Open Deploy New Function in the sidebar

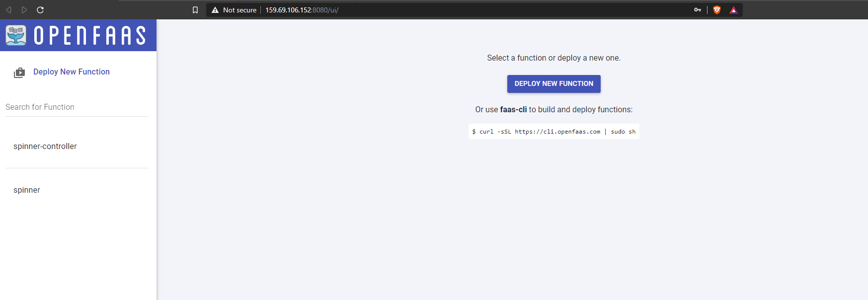pyautogui.click(x=72, y=72)
